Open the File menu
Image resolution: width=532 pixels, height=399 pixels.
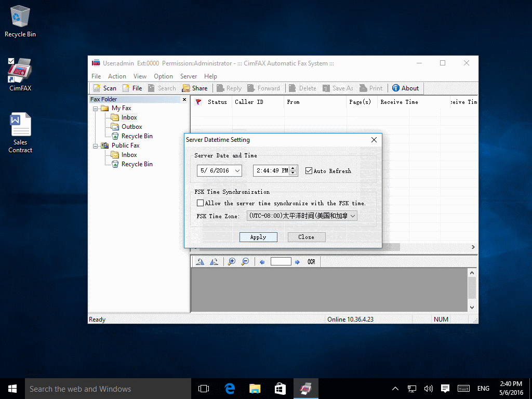click(96, 76)
